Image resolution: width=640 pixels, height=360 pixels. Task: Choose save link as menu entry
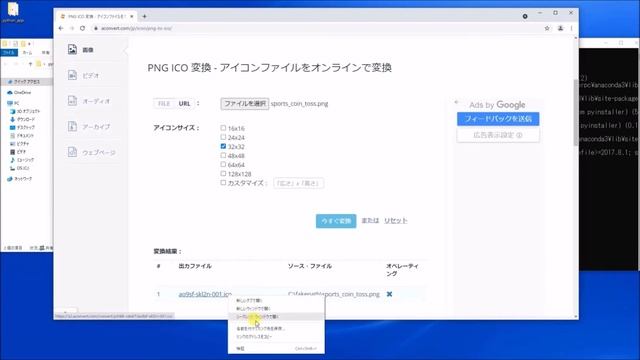276,329
